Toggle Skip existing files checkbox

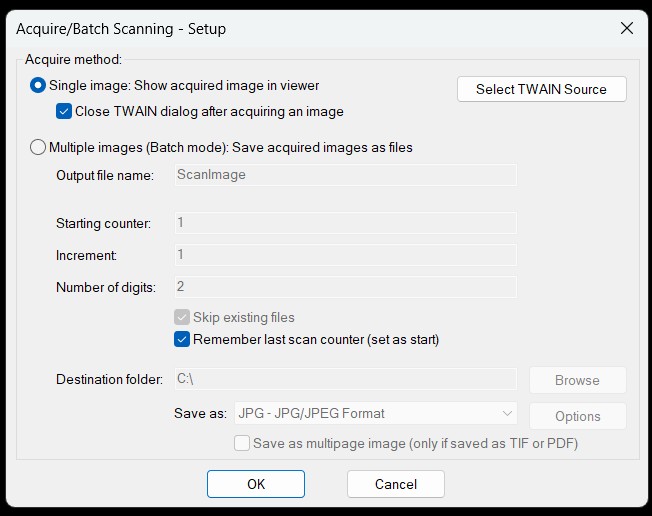pos(182,317)
